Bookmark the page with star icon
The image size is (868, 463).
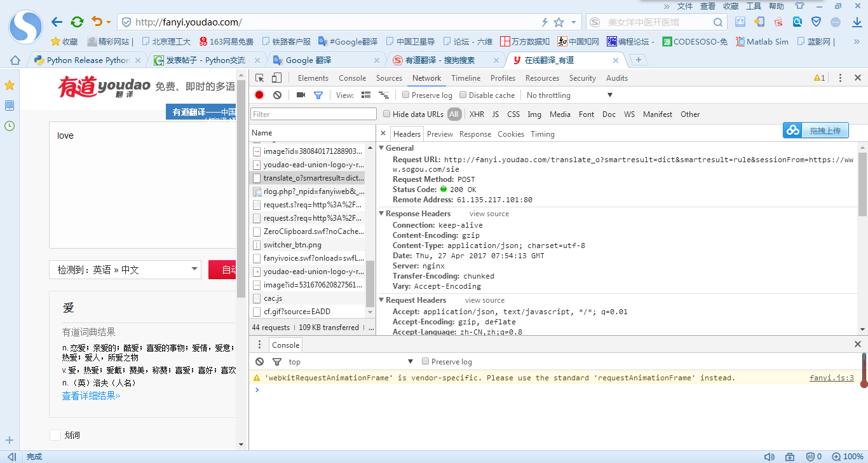tap(559, 22)
